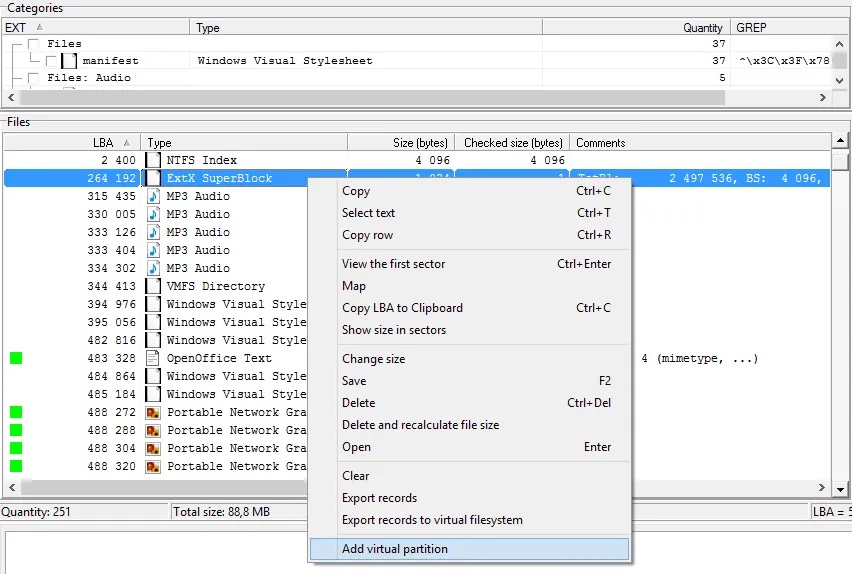852x574 pixels.
Task: Choose Add virtual partition from menu
Action: coord(395,549)
